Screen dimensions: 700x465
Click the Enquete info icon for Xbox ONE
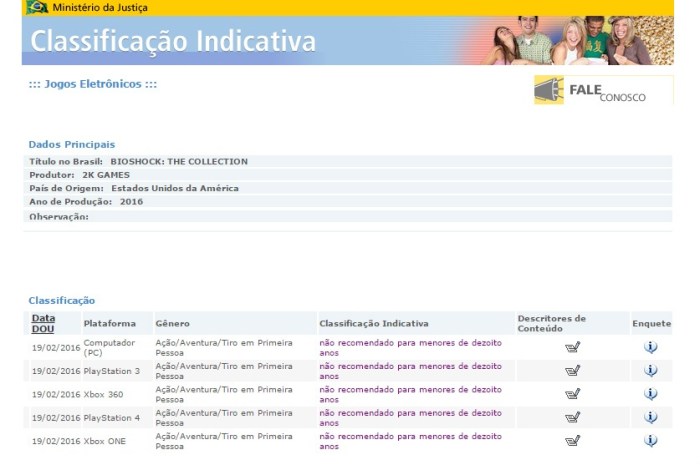coord(650,441)
